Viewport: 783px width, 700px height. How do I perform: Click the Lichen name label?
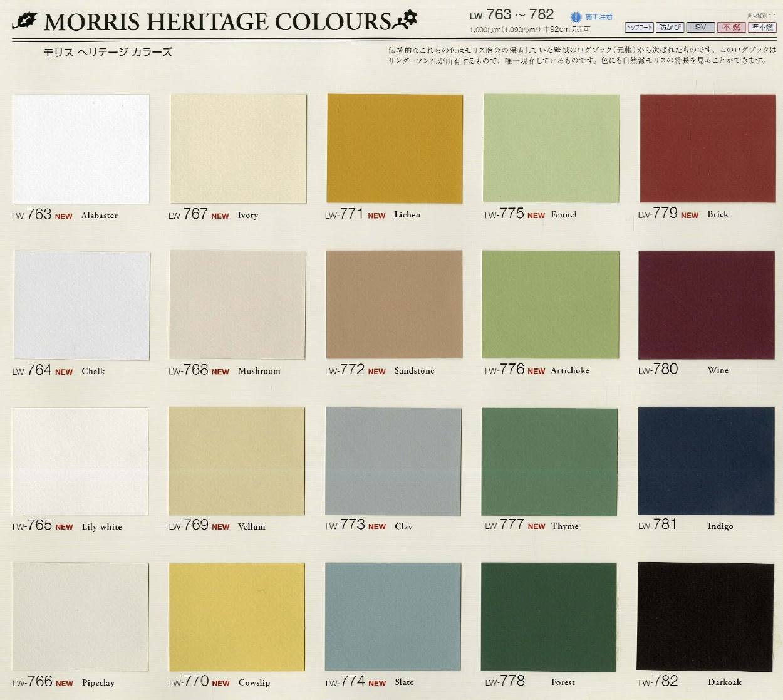pyautogui.click(x=407, y=215)
